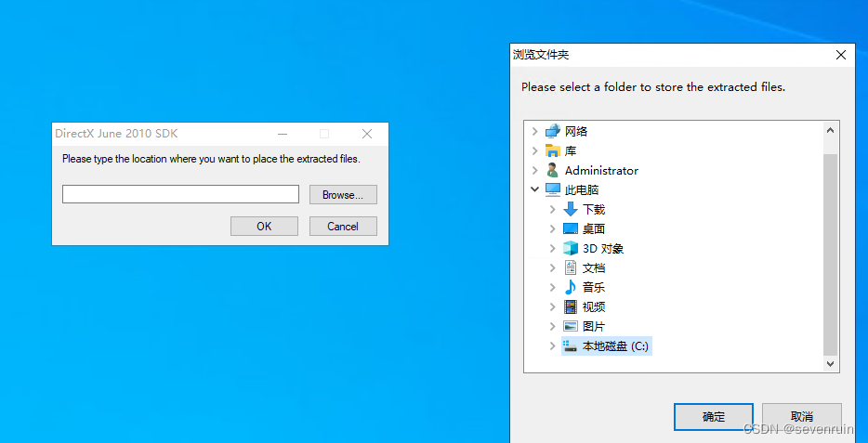Click the 库 libraries folder icon

pyautogui.click(x=552, y=151)
